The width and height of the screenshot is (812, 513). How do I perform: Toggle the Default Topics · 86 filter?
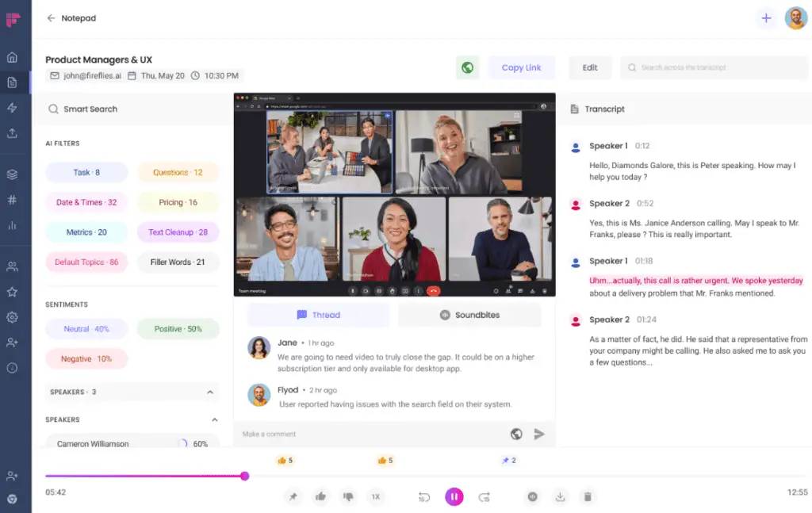click(x=86, y=262)
